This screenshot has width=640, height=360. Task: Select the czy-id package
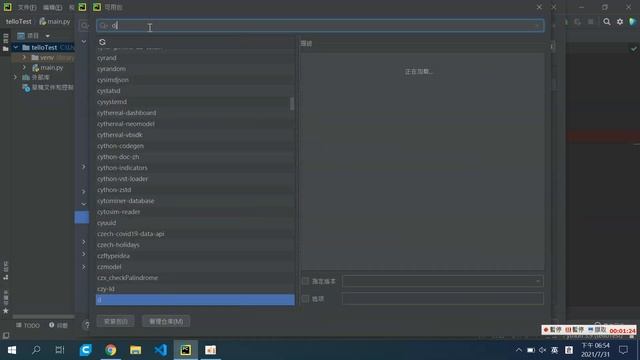tap(195, 289)
